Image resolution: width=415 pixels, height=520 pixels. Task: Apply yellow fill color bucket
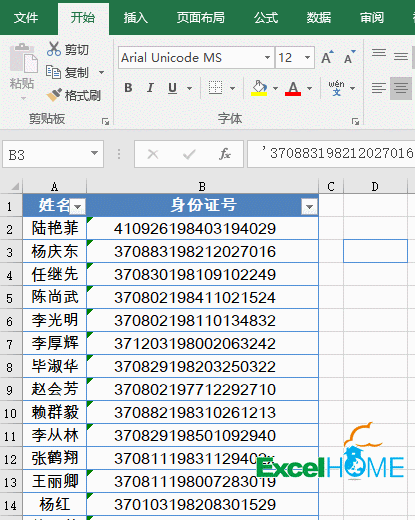coord(259,88)
